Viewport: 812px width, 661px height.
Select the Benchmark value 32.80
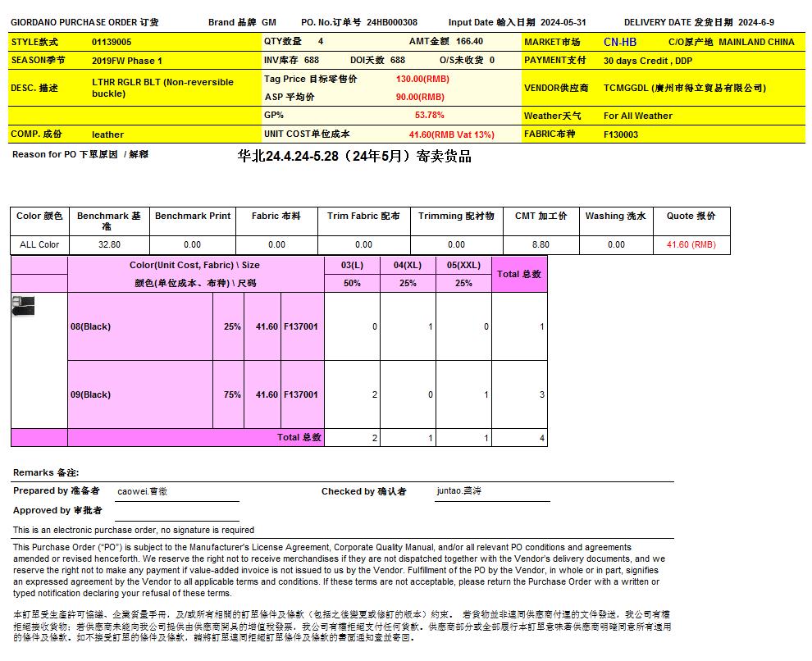click(x=109, y=244)
